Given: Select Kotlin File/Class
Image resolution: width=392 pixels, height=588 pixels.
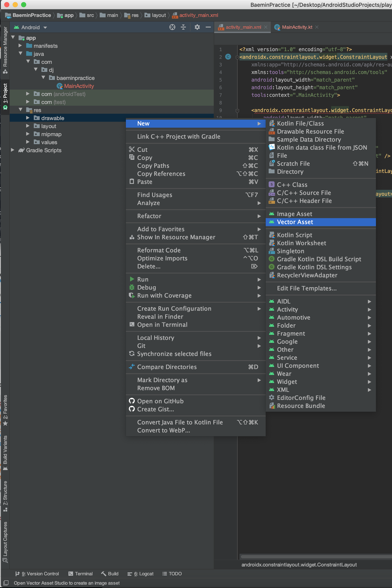Looking at the screenshot, I should 321,123.
